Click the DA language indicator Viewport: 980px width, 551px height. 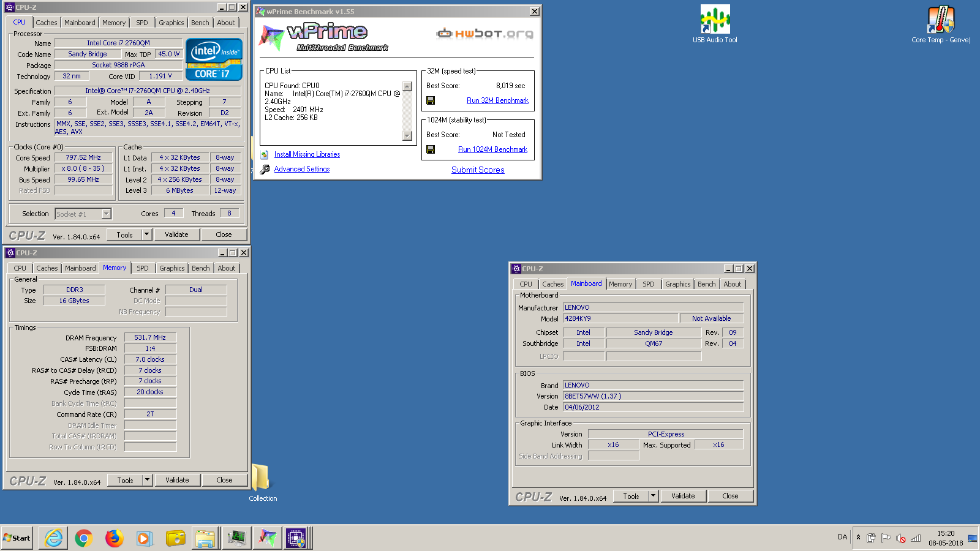(842, 537)
